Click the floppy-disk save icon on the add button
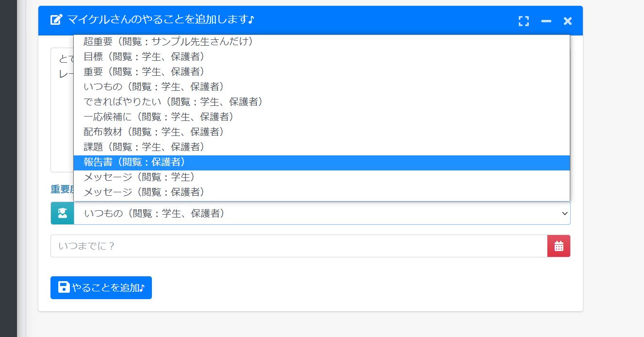644x337 pixels. (63, 287)
